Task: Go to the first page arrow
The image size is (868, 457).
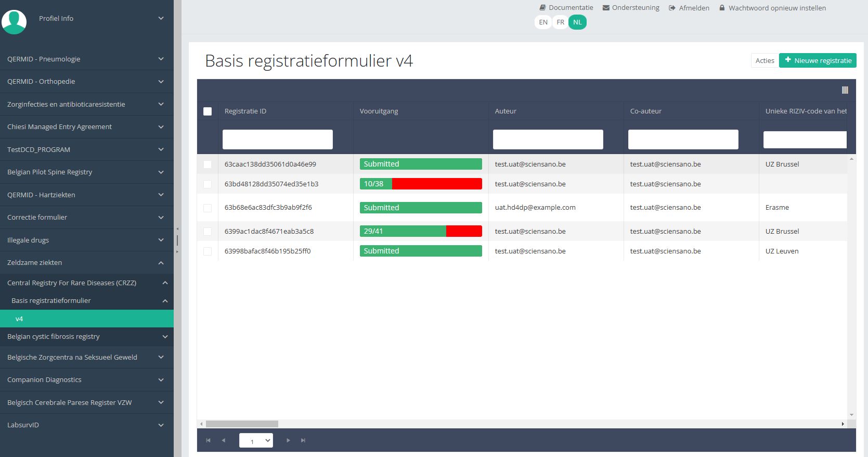Action: coord(208,440)
